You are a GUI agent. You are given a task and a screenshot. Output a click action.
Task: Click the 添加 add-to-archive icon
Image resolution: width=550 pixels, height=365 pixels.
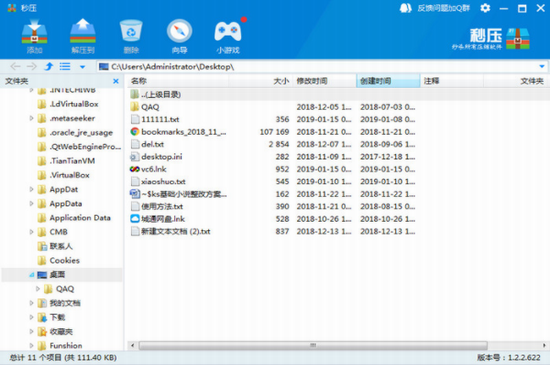pos(34,33)
